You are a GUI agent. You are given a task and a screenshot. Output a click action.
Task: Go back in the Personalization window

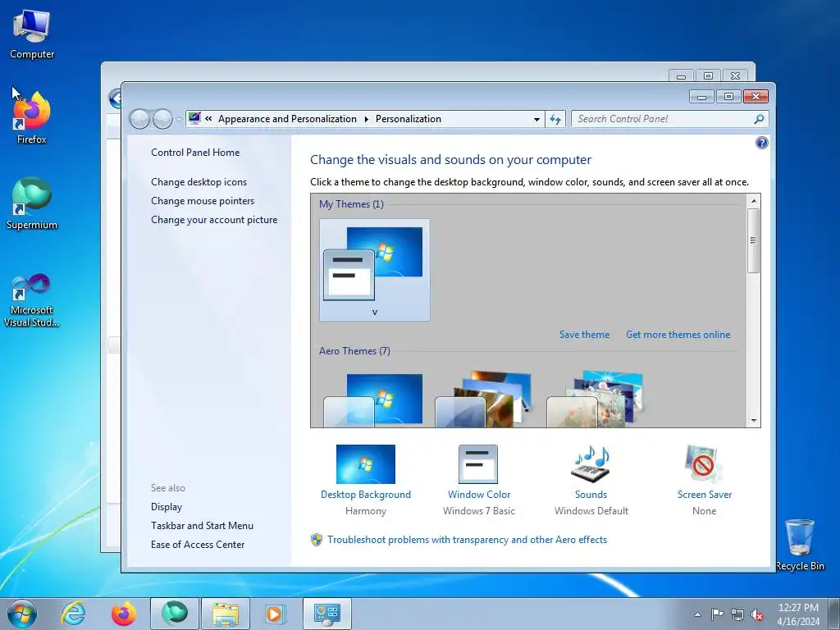[139, 119]
